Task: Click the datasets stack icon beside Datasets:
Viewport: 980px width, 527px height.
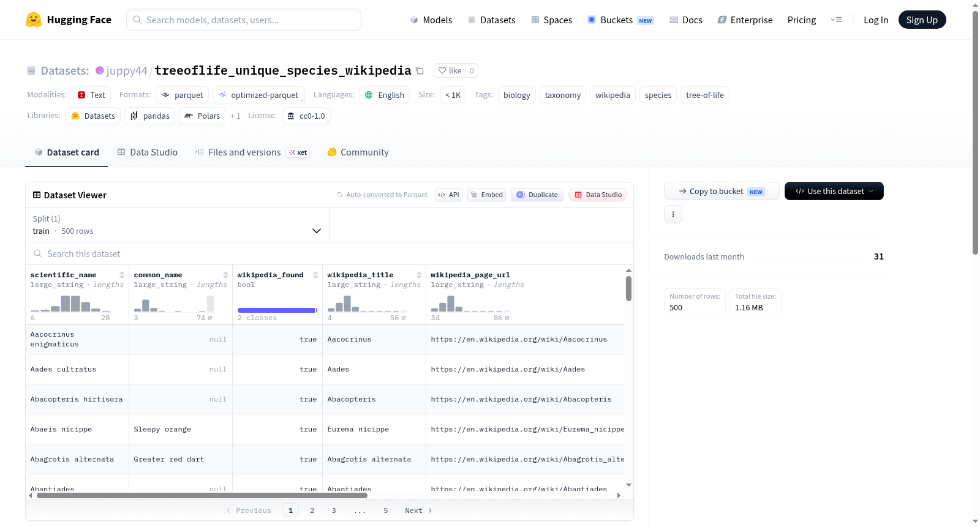Action: (x=31, y=70)
